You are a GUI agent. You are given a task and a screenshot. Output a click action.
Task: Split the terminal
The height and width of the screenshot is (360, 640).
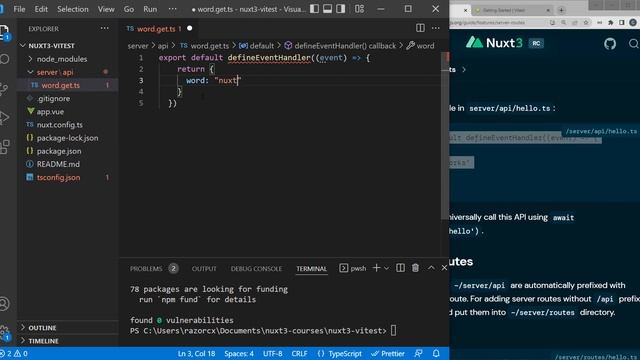[x=400, y=268]
